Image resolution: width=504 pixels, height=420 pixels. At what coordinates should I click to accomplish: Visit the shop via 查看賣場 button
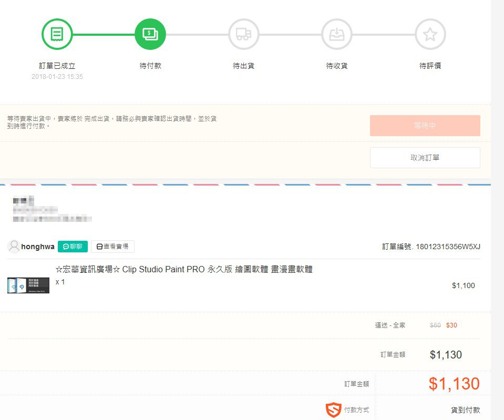(x=112, y=247)
